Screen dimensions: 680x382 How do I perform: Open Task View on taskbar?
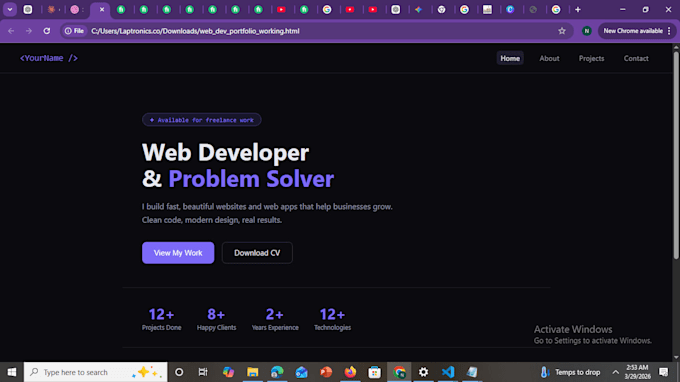[203, 372]
